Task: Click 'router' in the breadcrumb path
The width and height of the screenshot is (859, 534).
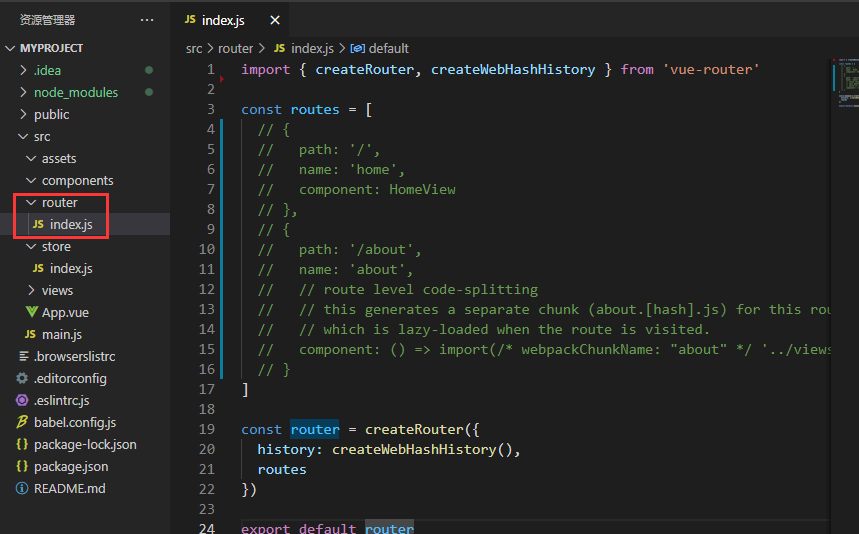Action: [x=236, y=48]
